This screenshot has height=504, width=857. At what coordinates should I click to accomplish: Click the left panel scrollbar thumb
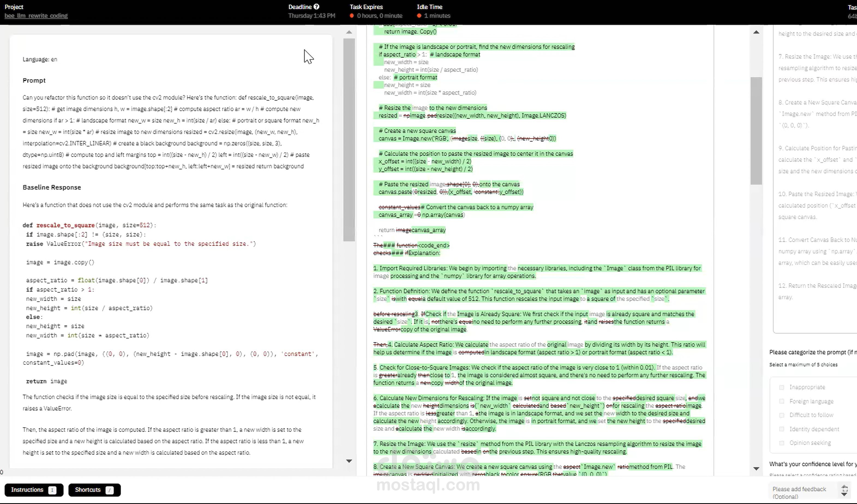coord(349,139)
